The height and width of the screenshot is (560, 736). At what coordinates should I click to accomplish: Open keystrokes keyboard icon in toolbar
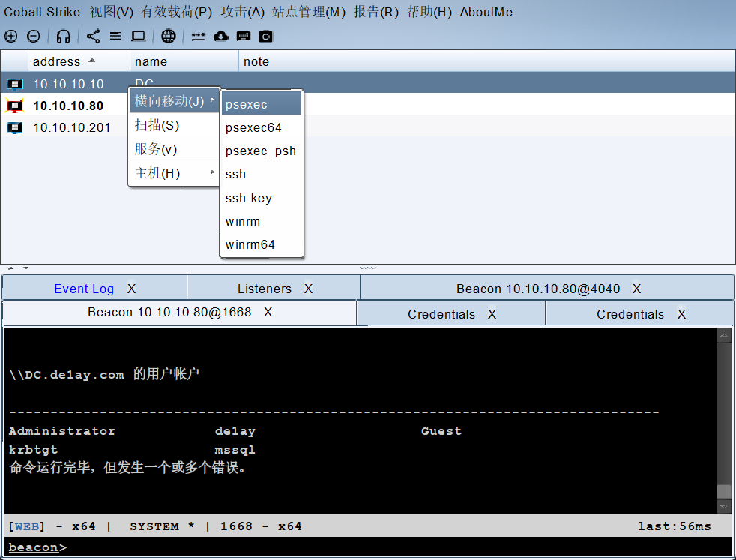coord(243,36)
